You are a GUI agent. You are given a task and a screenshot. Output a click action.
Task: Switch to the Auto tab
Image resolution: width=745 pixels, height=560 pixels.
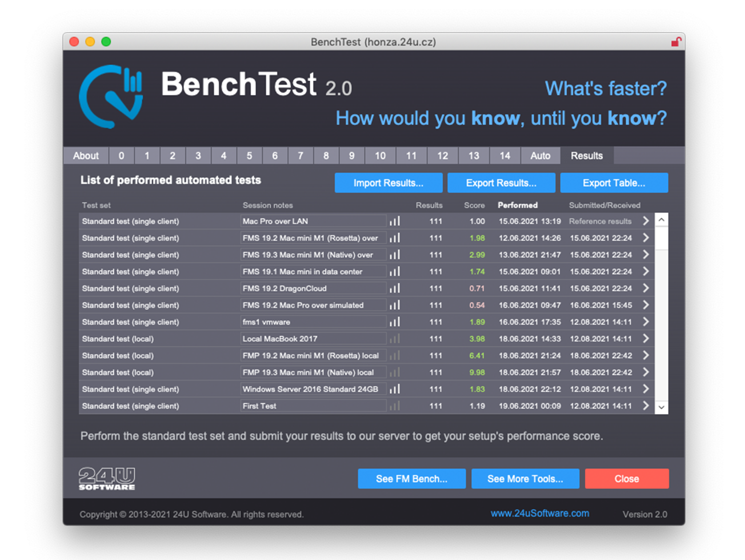[540, 155]
